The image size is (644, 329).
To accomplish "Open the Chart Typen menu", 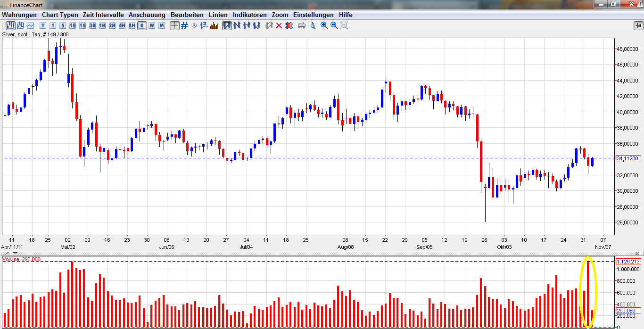I will 60,15.
